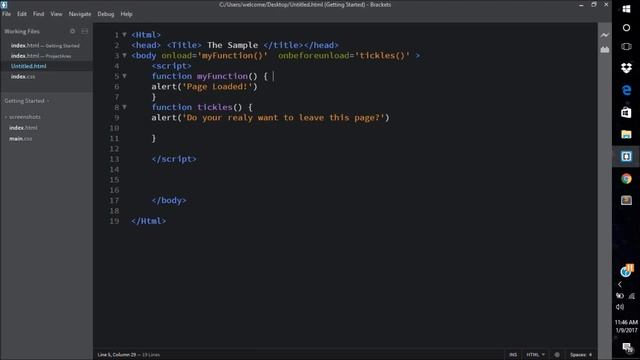Launch Microsoft Edge from taskbar

point(626,90)
